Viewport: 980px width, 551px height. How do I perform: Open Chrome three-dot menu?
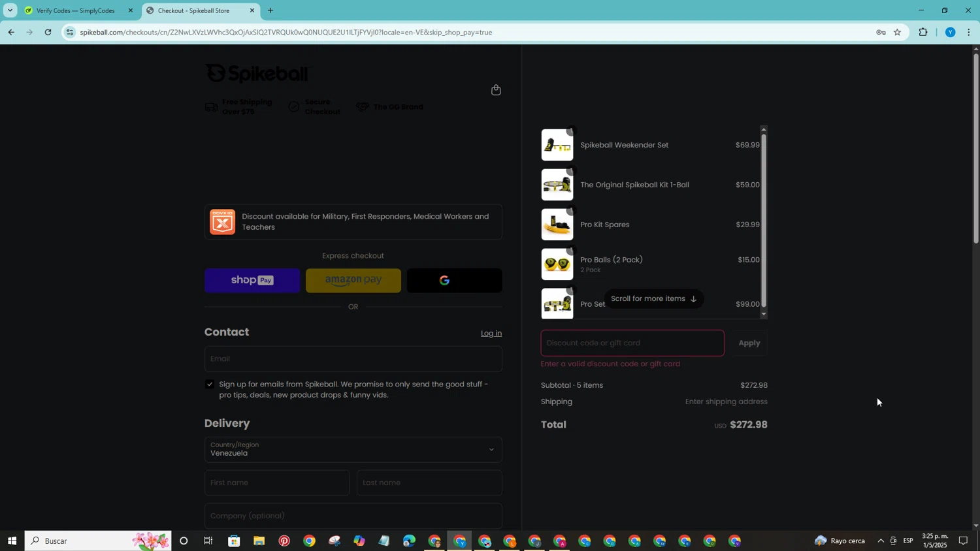pos(968,32)
